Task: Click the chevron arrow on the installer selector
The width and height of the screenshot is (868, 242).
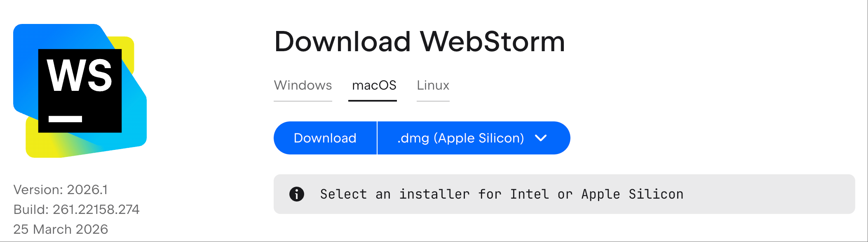Action: tap(541, 138)
